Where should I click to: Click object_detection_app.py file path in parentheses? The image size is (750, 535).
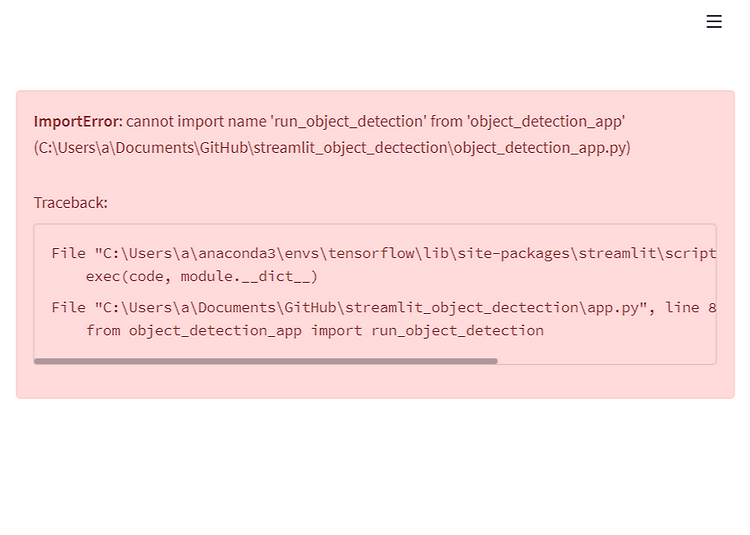point(541,148)
